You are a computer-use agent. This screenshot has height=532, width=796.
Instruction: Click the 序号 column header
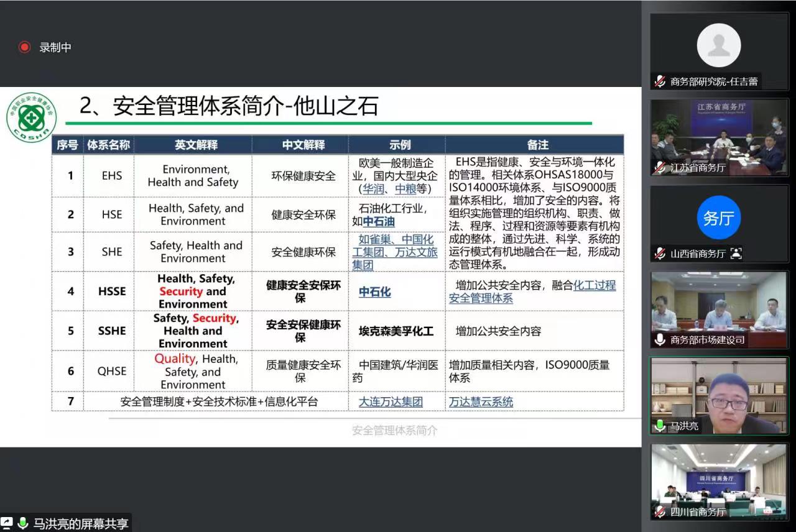[x=67, y=145]
